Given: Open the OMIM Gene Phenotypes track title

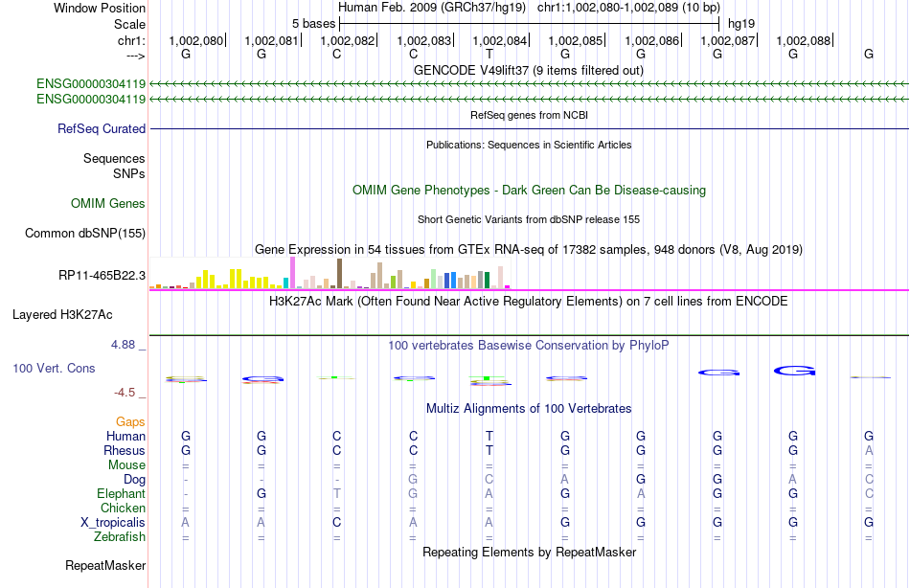Looking at the screenshot, I should pos(529,190).
